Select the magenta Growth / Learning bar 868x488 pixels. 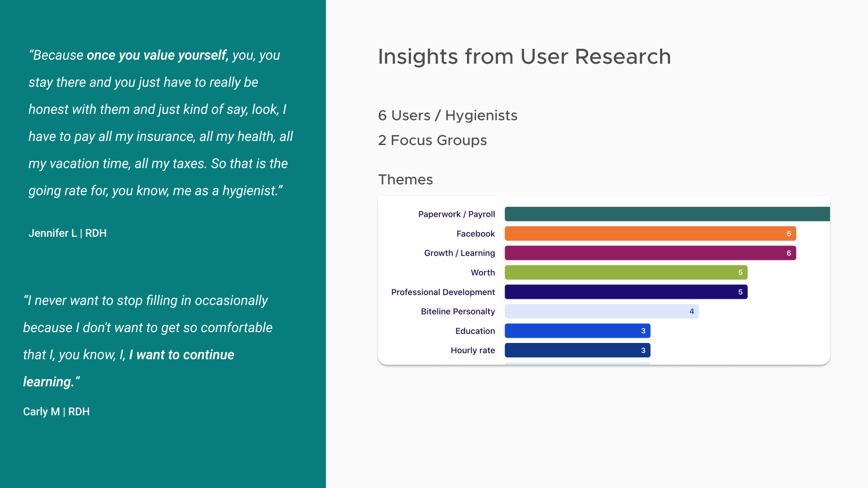(650, 253)
